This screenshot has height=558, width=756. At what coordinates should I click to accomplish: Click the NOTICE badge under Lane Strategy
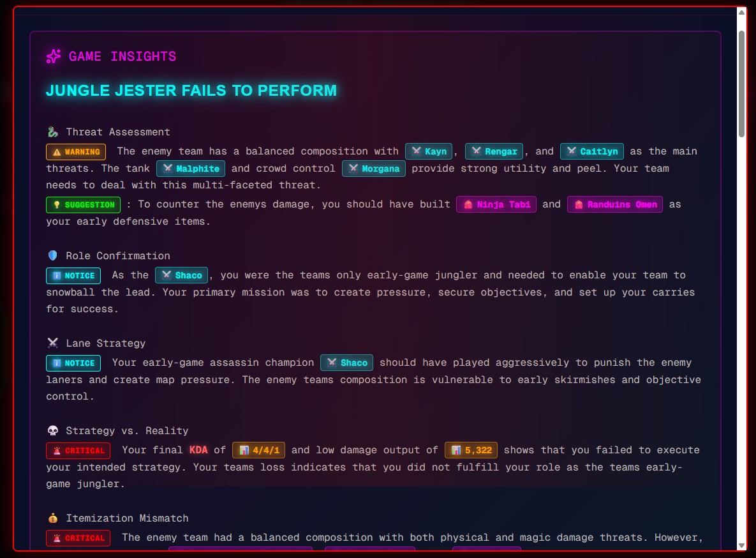coord(73,363)
